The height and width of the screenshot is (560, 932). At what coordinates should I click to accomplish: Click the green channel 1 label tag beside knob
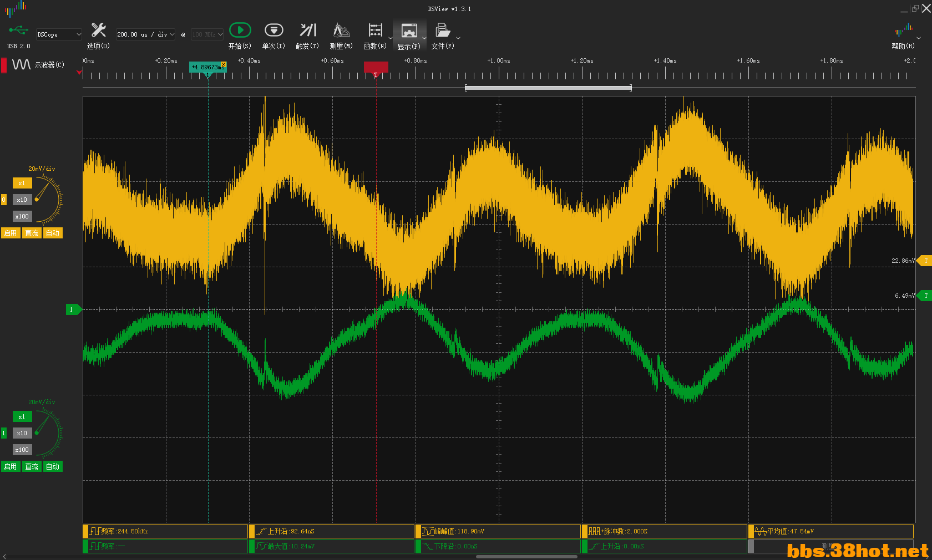(x=4, y=433)
